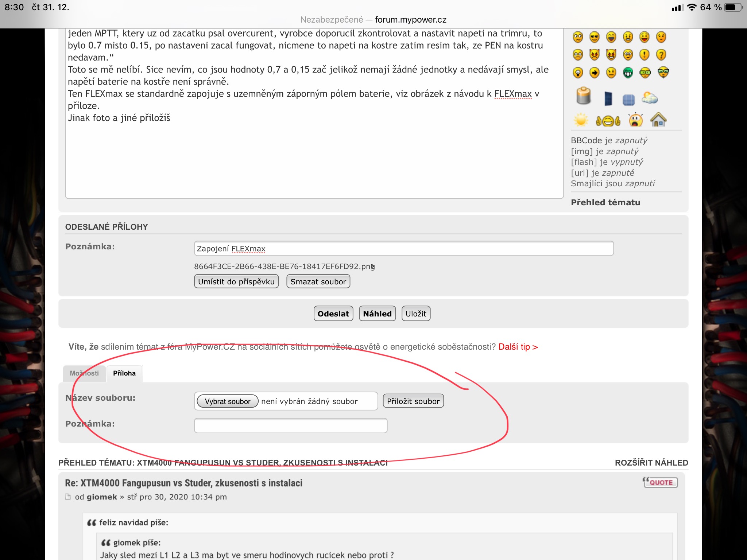This screenshot has height=560, width=747.
Task: Insert the arrow smiley icon
Action: (x=595, y=73)
